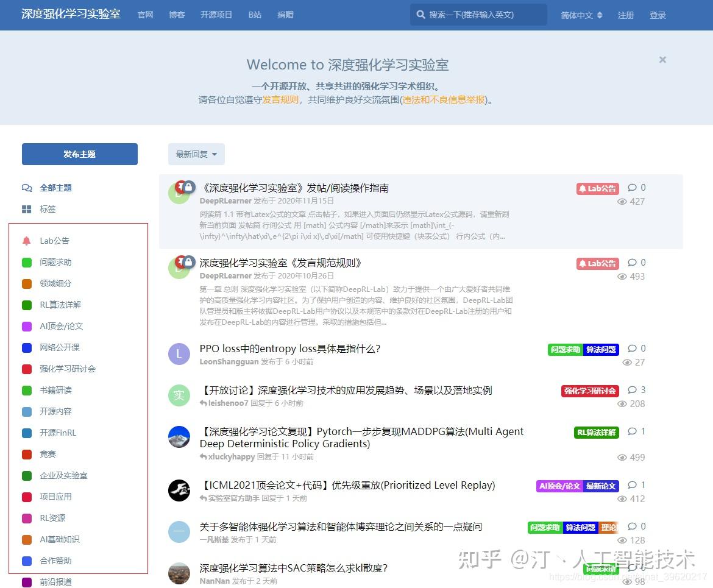Open the xluckyhappy avatar thumbnail
Screen dimensions: 713x588
coord(179,437)
